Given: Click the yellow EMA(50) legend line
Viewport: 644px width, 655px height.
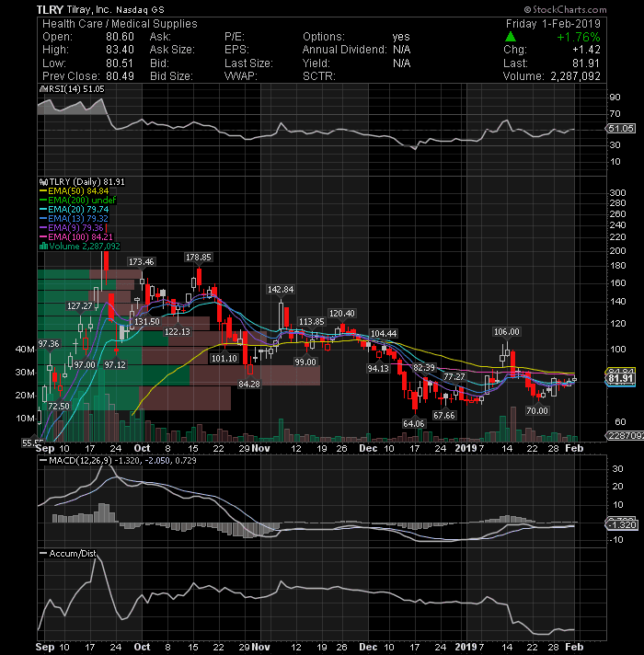Looking at the screenshot, I should (x=43, y=191).
